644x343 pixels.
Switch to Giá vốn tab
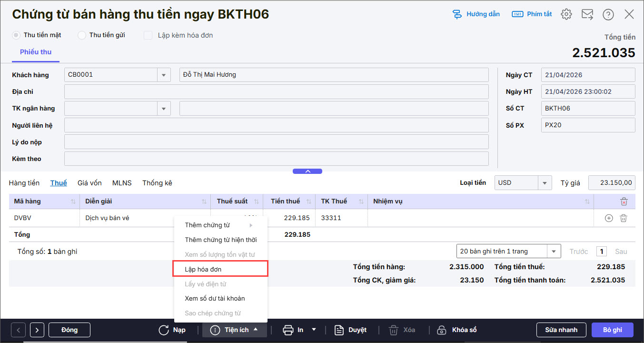[89, 183]
